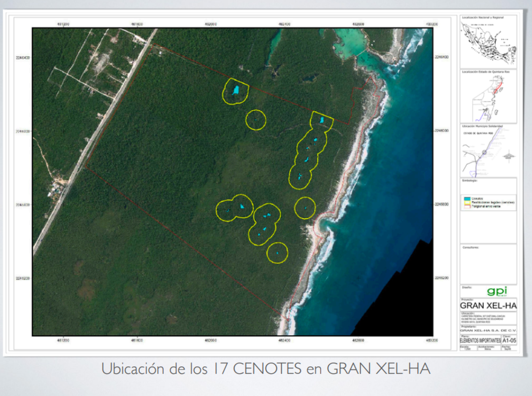Click the large cenote at top of map
Image resolution: width=532 pixels, height=396 pixels.
pyautogui.click(x=236, y=90)
